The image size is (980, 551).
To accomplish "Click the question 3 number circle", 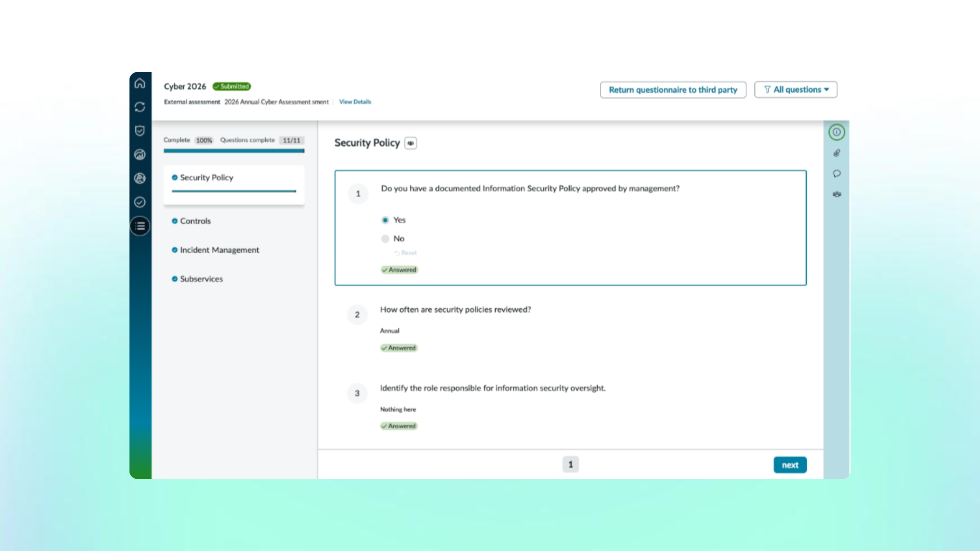I will 357,393.
